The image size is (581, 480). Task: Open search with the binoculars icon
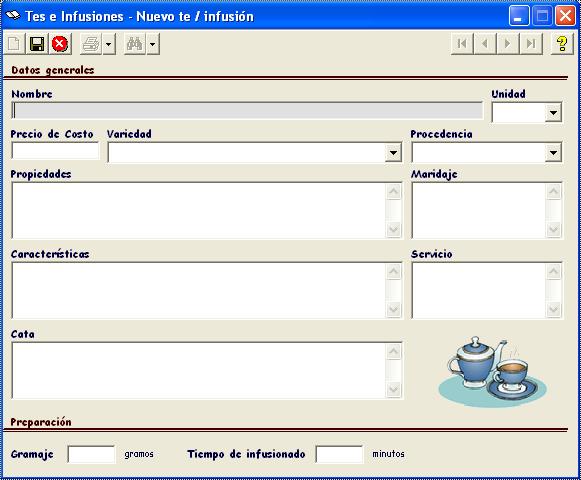(135, 44)
